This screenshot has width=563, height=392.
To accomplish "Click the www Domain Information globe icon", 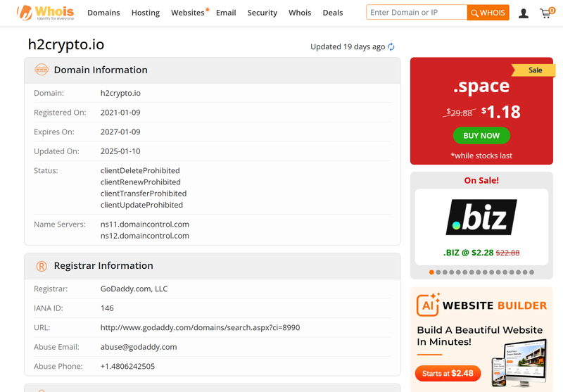I will click(x=42, y=70).
